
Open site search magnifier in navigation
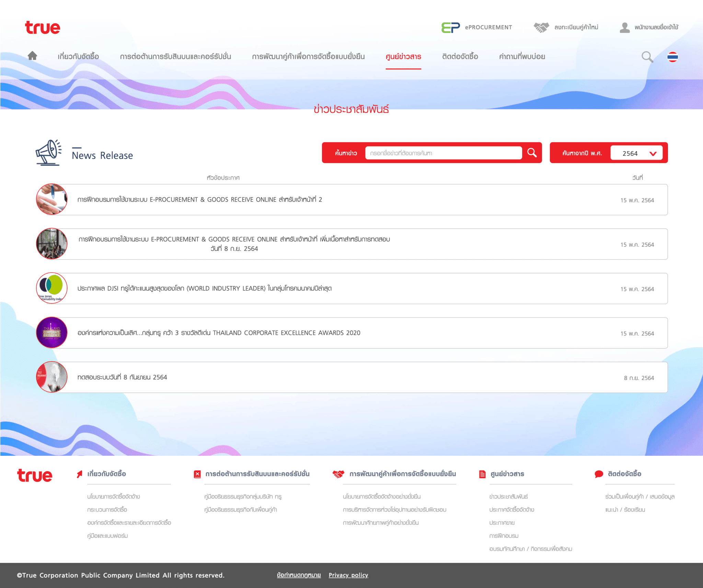point(647,57)
